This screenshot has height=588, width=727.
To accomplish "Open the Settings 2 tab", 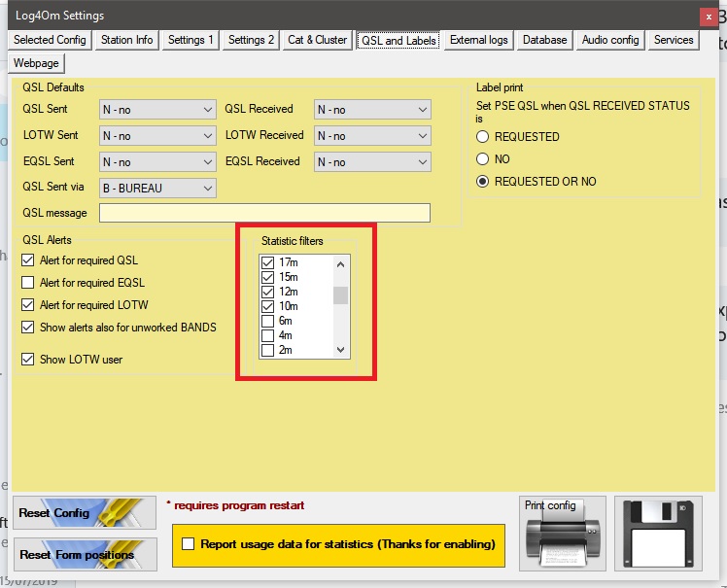I will [251, 40].
